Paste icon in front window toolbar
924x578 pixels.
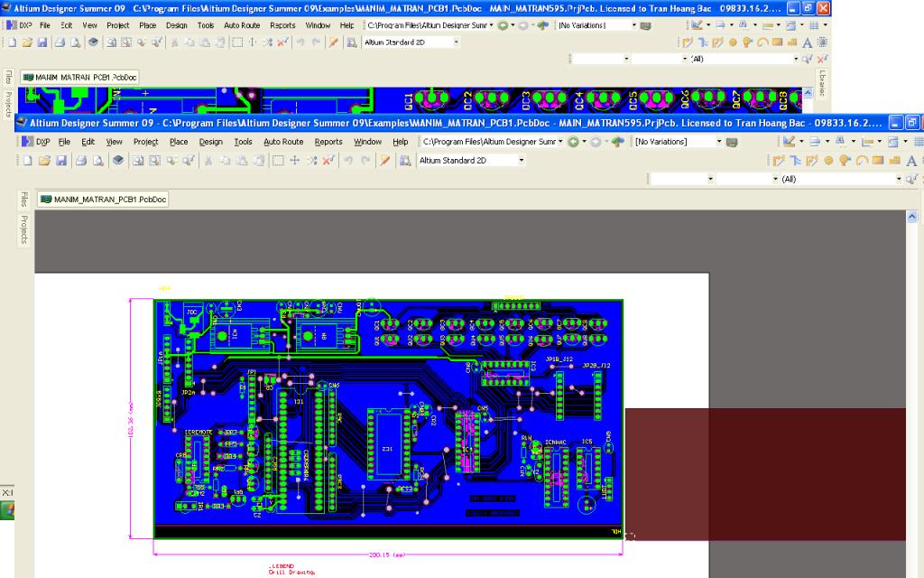[x=242, y=161]
